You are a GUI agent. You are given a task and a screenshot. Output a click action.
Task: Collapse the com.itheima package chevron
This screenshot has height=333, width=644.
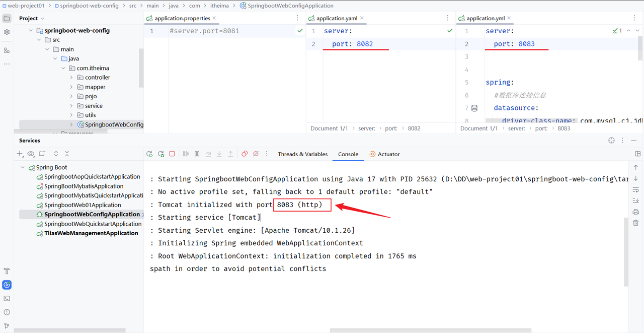pos(63,68)
